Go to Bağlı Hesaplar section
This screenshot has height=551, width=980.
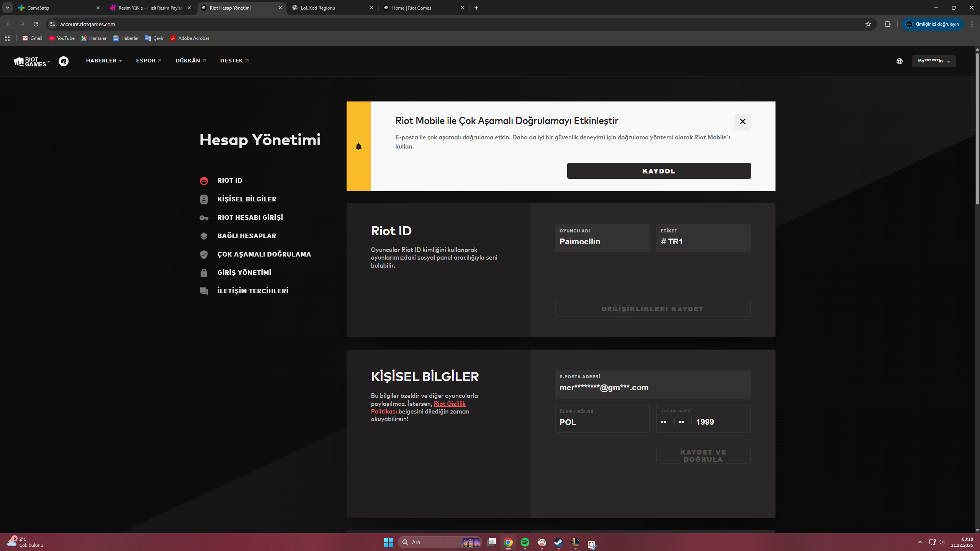247,236
